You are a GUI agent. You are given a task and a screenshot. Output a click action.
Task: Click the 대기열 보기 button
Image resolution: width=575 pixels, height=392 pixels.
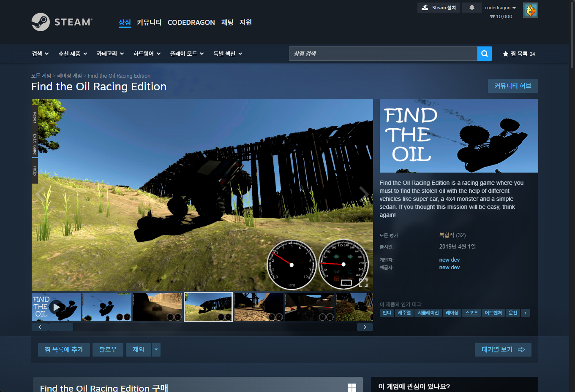503,349
